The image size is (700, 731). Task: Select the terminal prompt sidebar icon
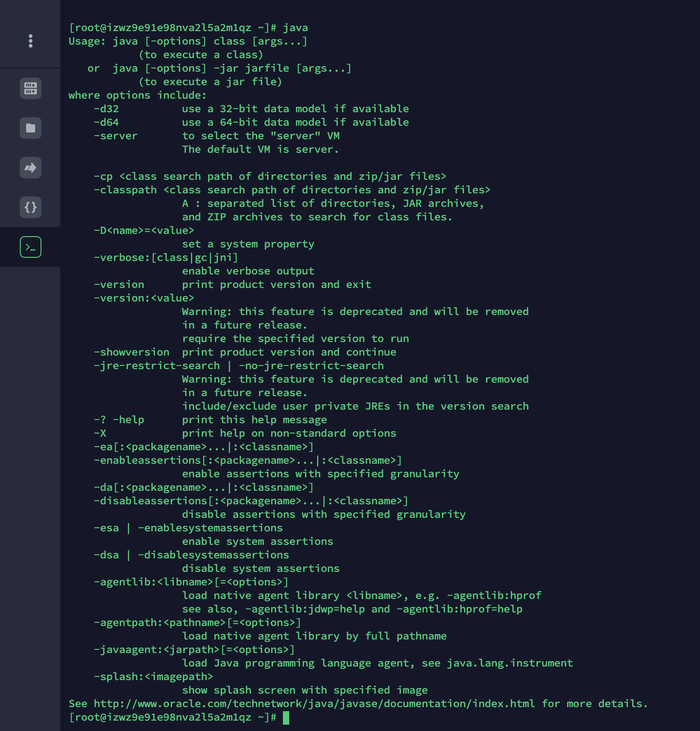30,247
